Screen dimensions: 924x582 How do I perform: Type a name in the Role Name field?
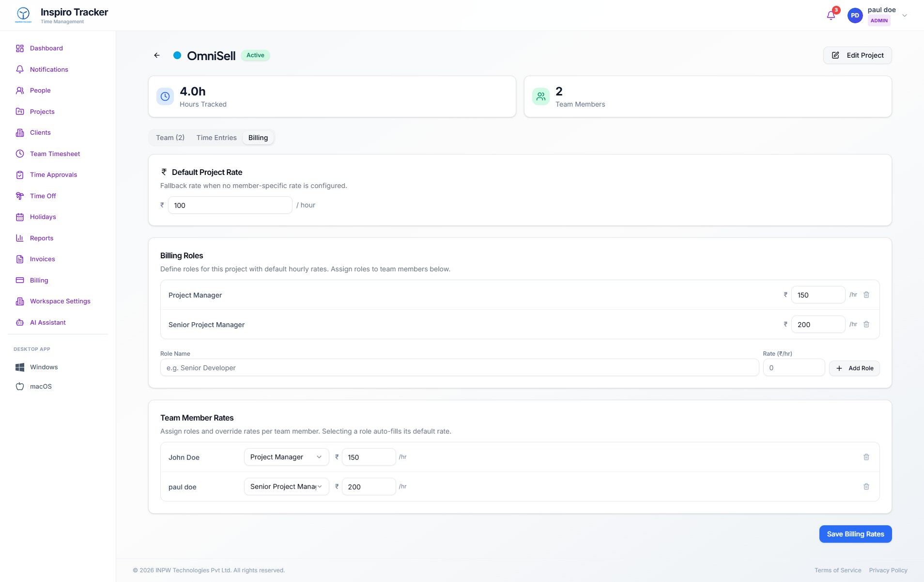pos(458,367)
